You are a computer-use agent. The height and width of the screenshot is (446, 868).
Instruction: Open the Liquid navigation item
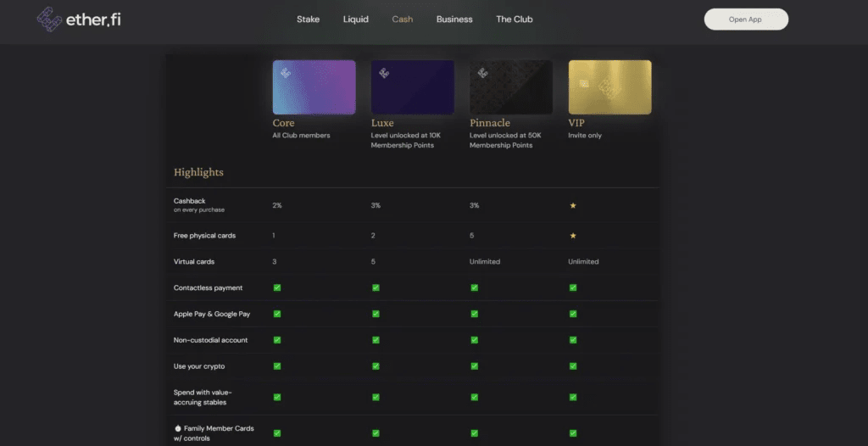pos(356,19)
